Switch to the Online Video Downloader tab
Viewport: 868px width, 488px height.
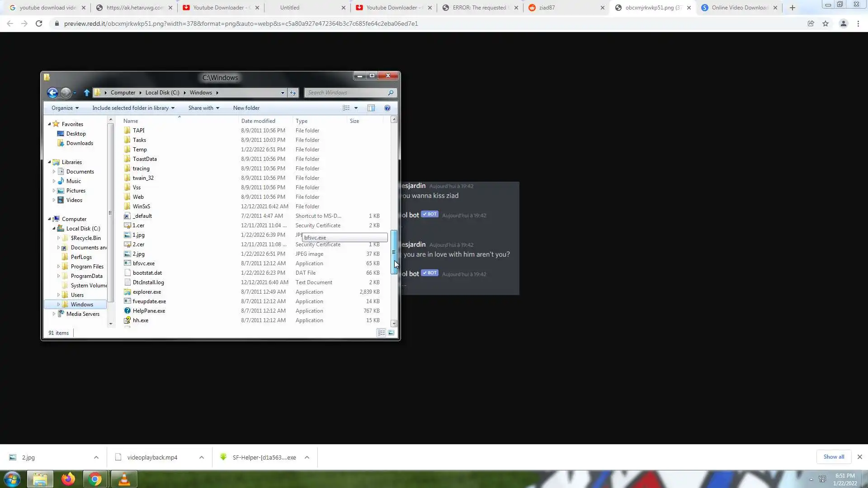tap(739, 8)
